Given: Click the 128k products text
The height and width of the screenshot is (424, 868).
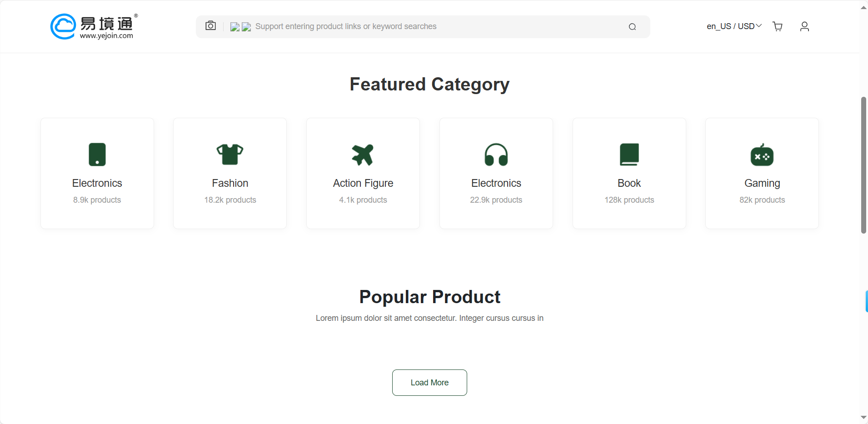Looking at the screenshot, I should 629,200.
